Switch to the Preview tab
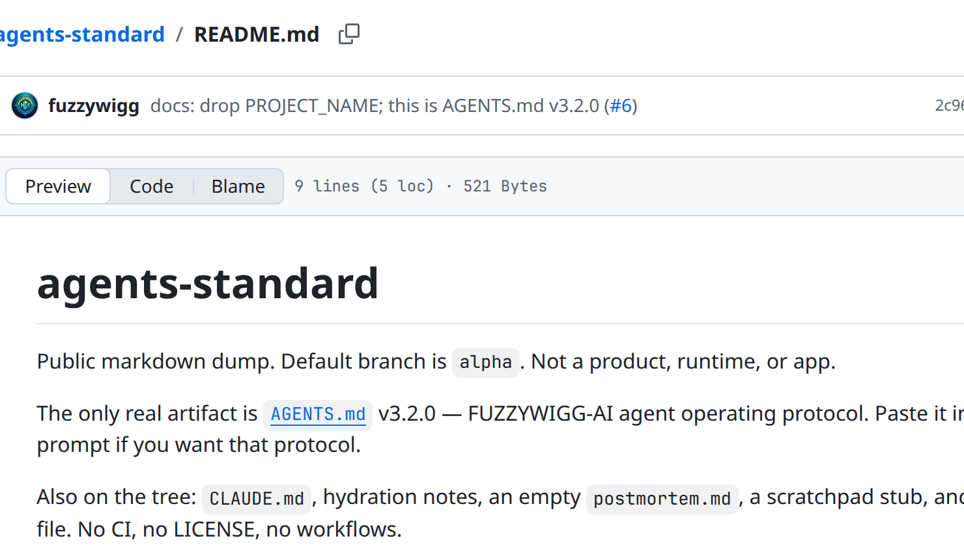This screenshot has width=964, height=560. pos(58,186)
